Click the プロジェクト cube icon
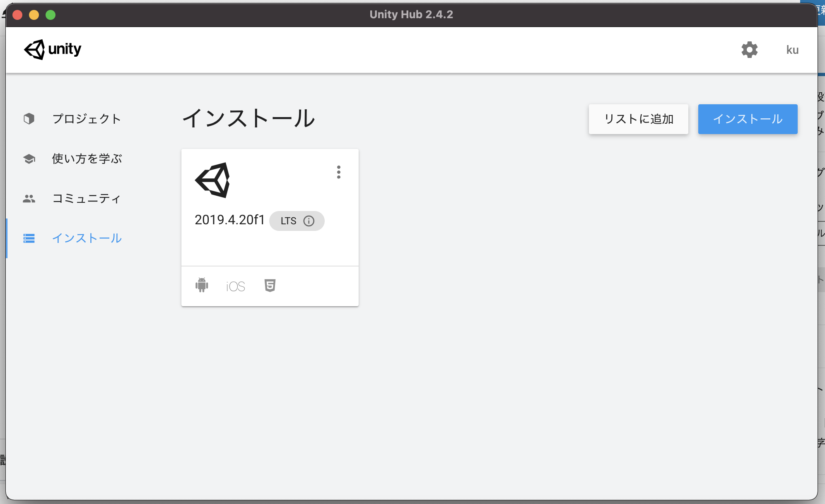This screenshot has height=504, width=825. click(x=29, y=119)
